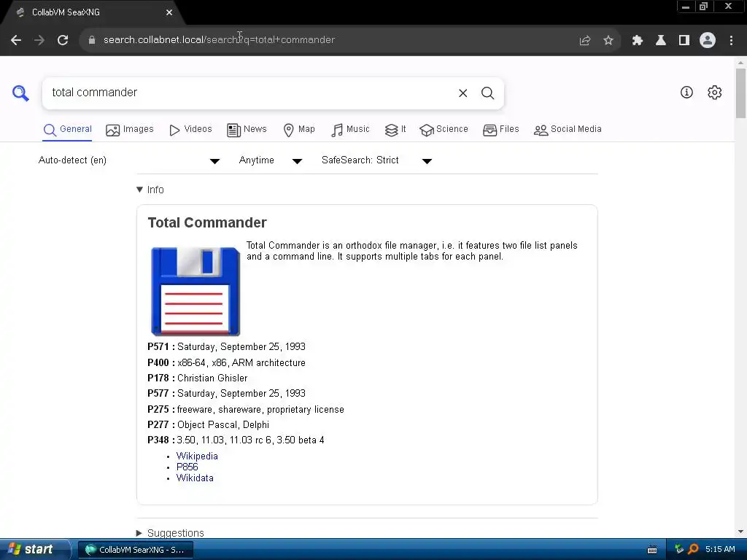Click the Christian Ghisler text
The height and width of the screenshot is (560, 747).
point(212,378)
